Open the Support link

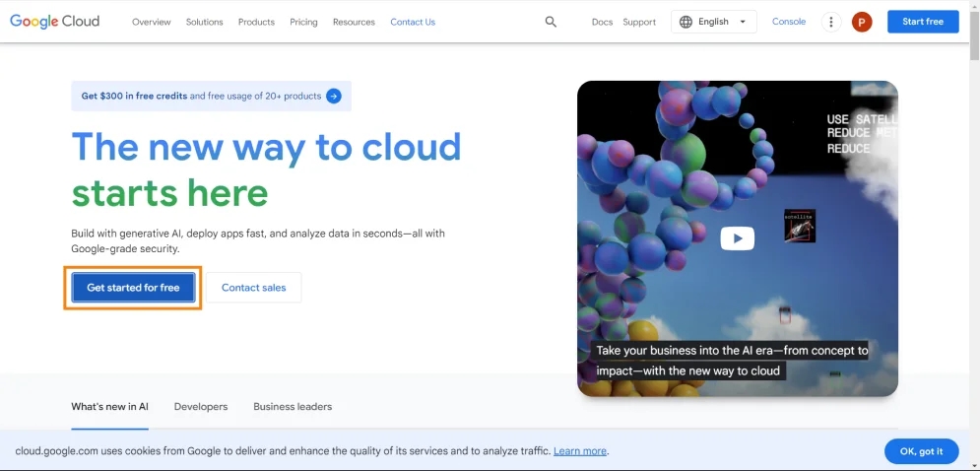pyautogui.click(x=639, y=22)
